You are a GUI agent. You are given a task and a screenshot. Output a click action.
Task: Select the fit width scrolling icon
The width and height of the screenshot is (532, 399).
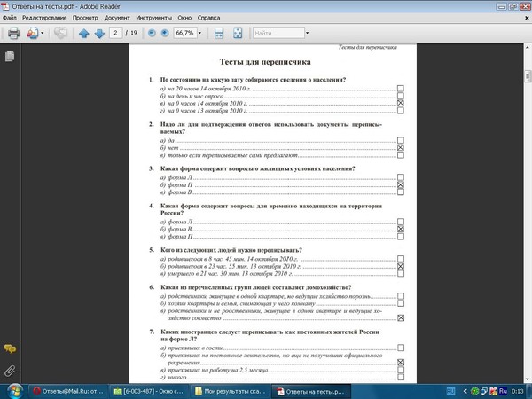coord(219,34)
